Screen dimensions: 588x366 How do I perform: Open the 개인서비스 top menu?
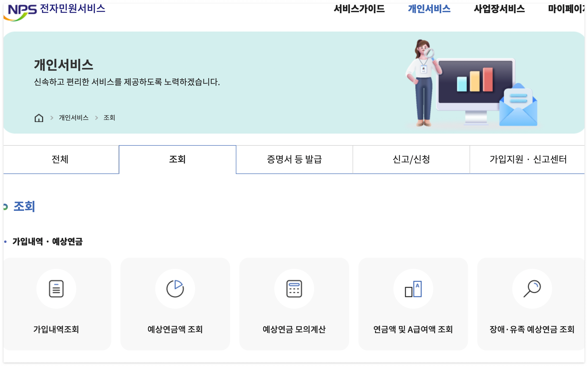(429, 9)
